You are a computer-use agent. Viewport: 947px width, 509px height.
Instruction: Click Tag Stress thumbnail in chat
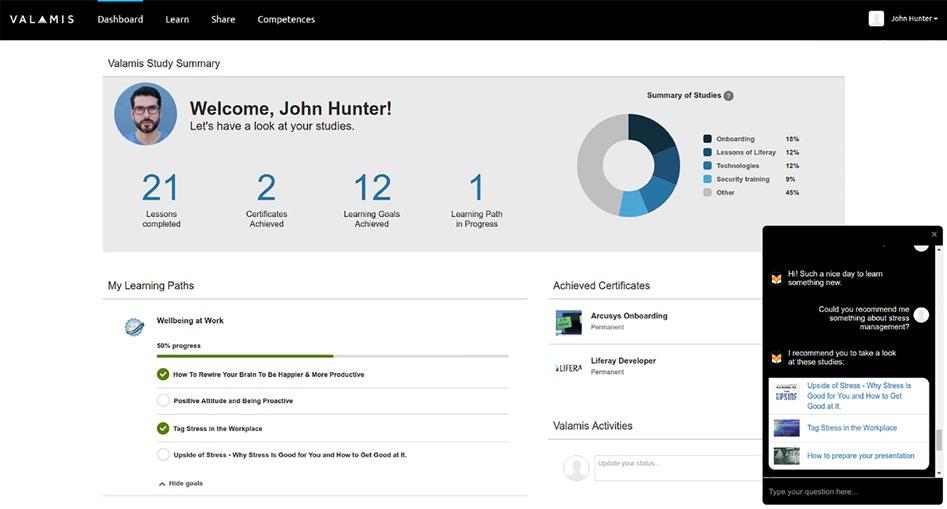(786, 427)
